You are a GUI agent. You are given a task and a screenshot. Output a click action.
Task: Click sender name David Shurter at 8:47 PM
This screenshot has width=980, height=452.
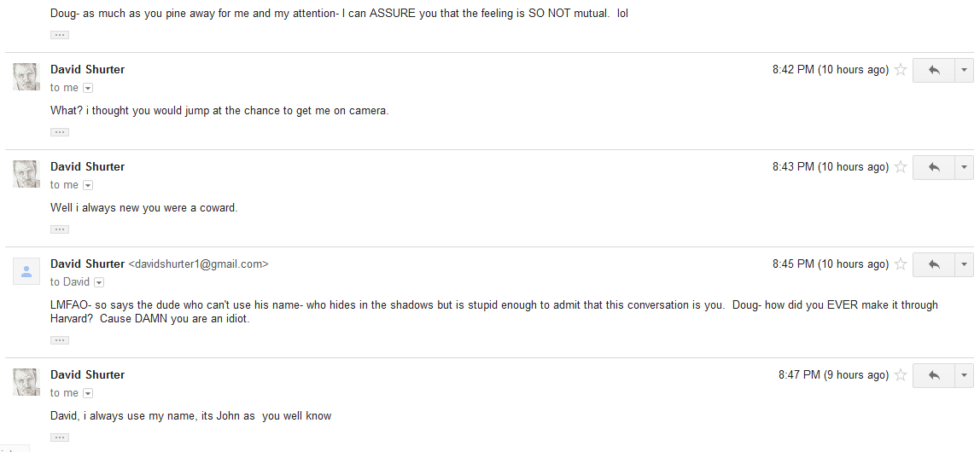pyautogui.click(x=87, y=374)
